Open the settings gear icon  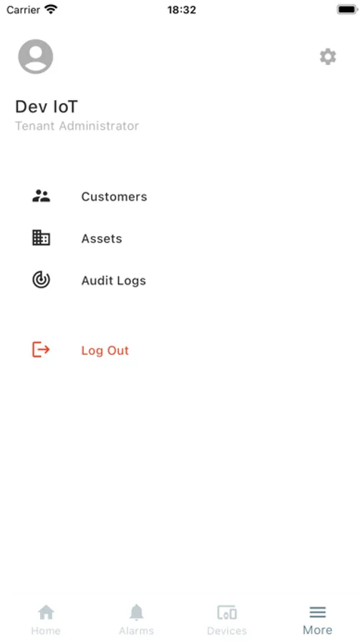coord(328,57)
